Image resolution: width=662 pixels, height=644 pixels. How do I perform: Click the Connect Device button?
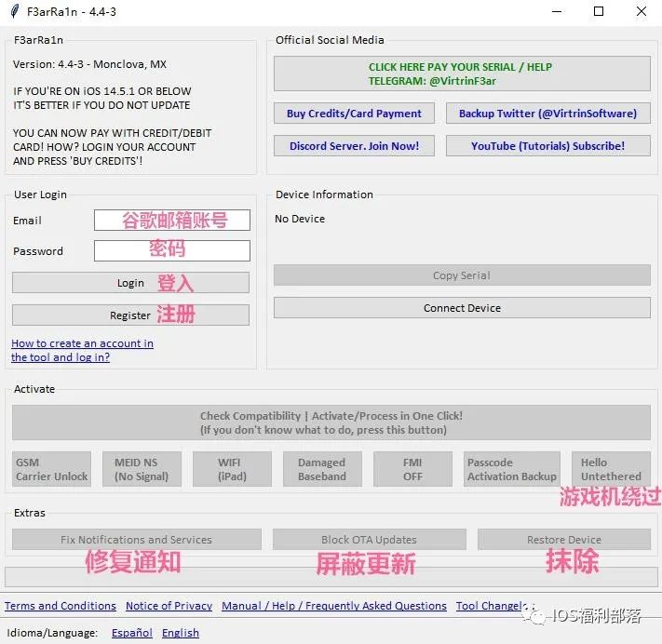[462, 308]
